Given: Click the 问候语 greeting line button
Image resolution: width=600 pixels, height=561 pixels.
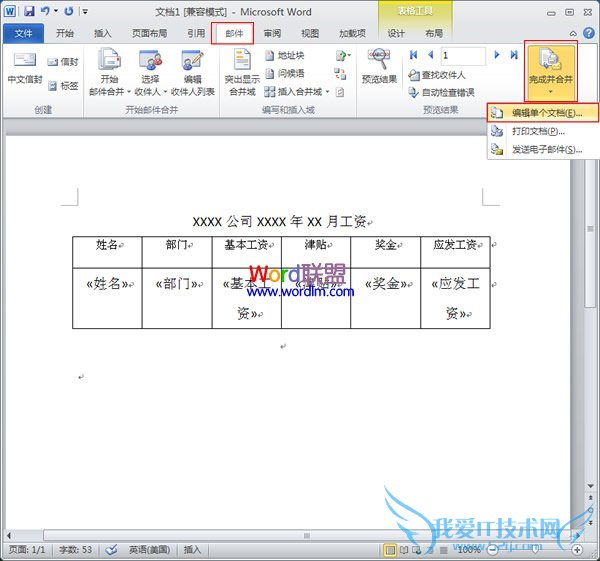Looking at the screenshot, I should (x=285, y=73).
